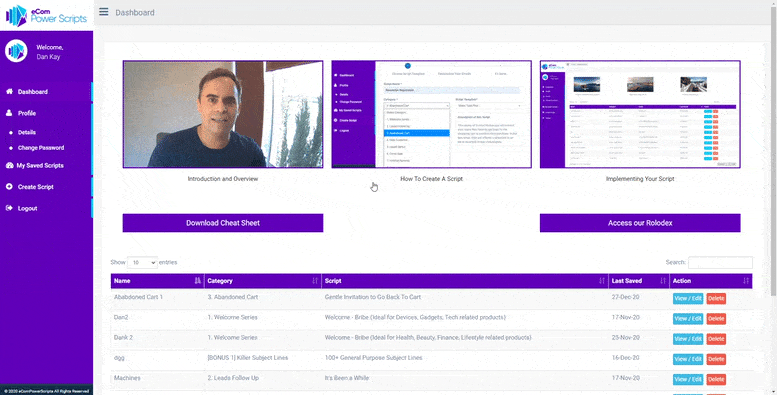Viewport: 777px width, 395px height.
Task: Sort table by Script column arrows
Action: tap(602, 281)
